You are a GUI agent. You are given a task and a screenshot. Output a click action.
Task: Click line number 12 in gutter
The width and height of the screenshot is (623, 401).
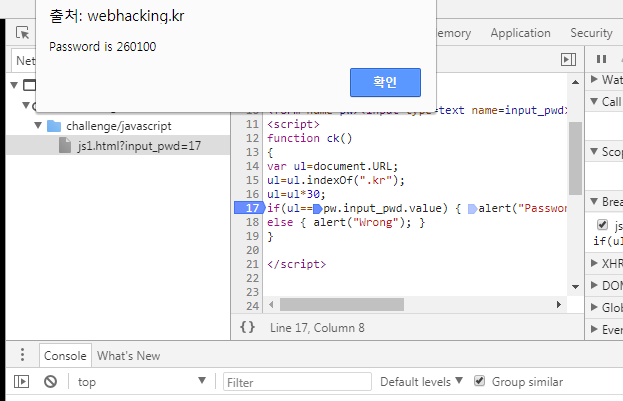252,138
